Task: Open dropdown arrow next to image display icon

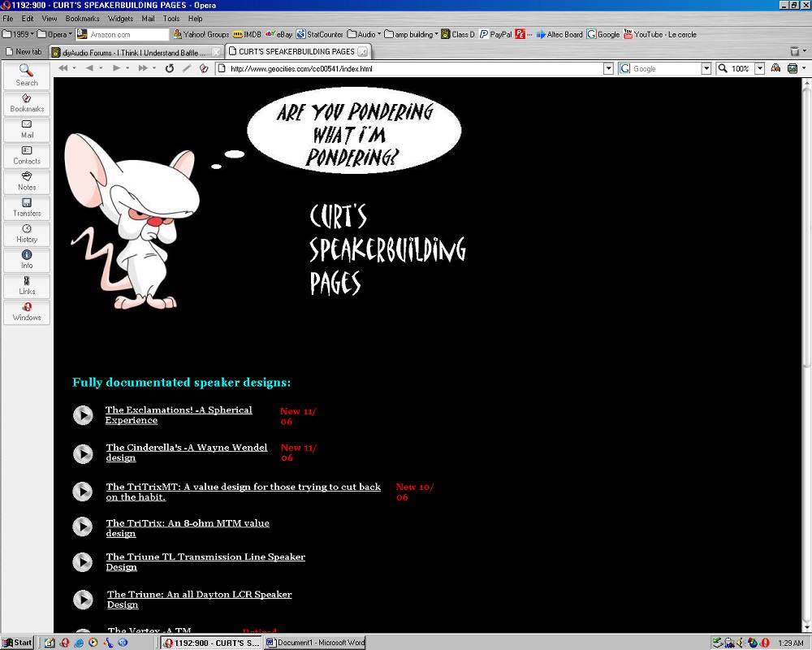Action: [804, 68]
